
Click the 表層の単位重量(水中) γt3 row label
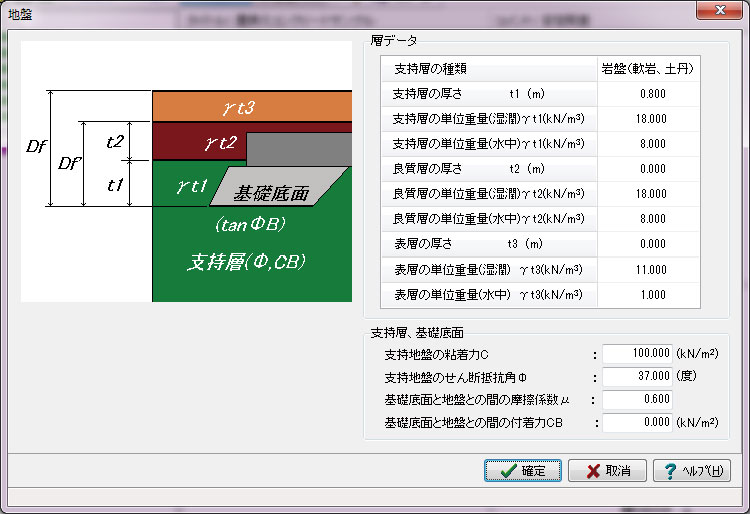click(x=489, y=295)
